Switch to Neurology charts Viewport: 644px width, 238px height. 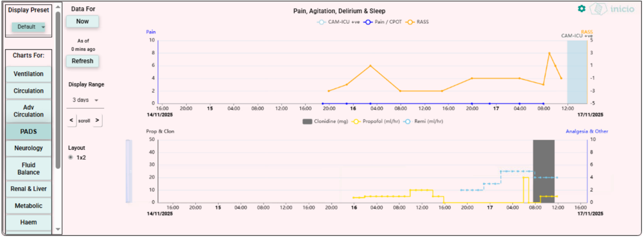29,148
